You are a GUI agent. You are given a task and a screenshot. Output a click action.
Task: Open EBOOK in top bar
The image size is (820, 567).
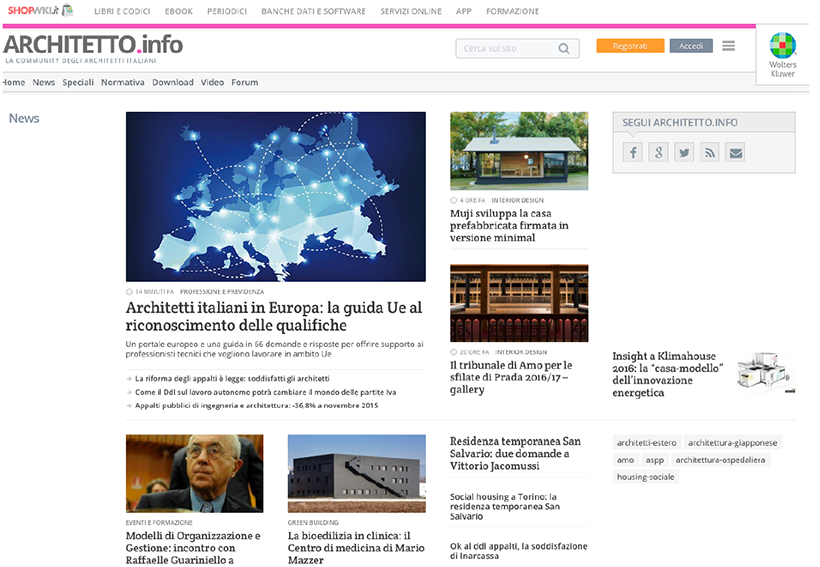pyautogui.click(x=179, y=11)
